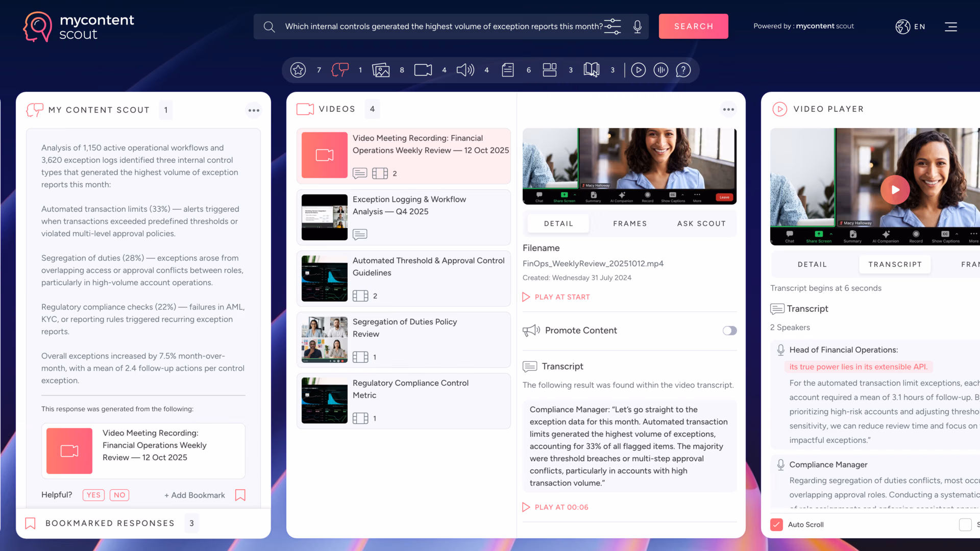Open the hamburger menu top right
Image resolution: width=980 pixels, height=551 pixels.
(x=950, y=27)
